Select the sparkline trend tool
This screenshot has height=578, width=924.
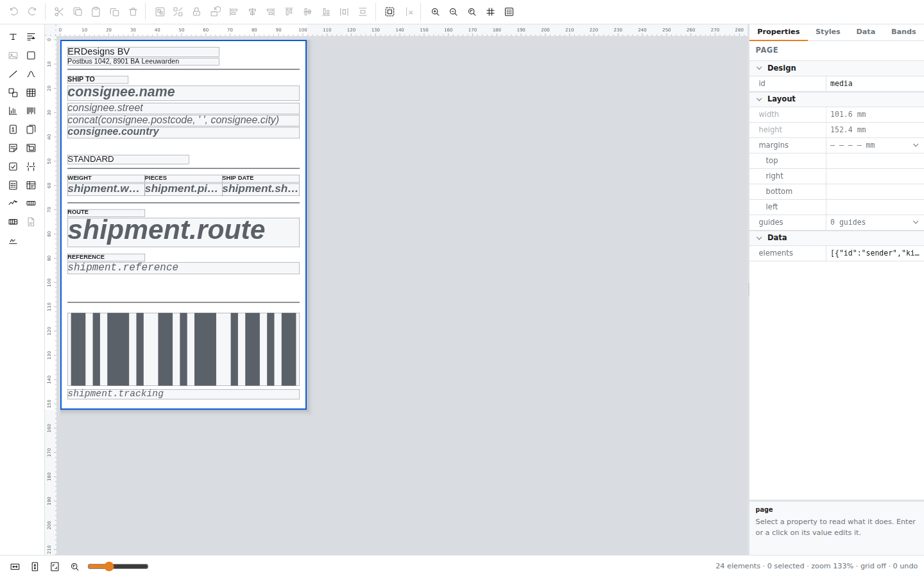coord(13,203)
